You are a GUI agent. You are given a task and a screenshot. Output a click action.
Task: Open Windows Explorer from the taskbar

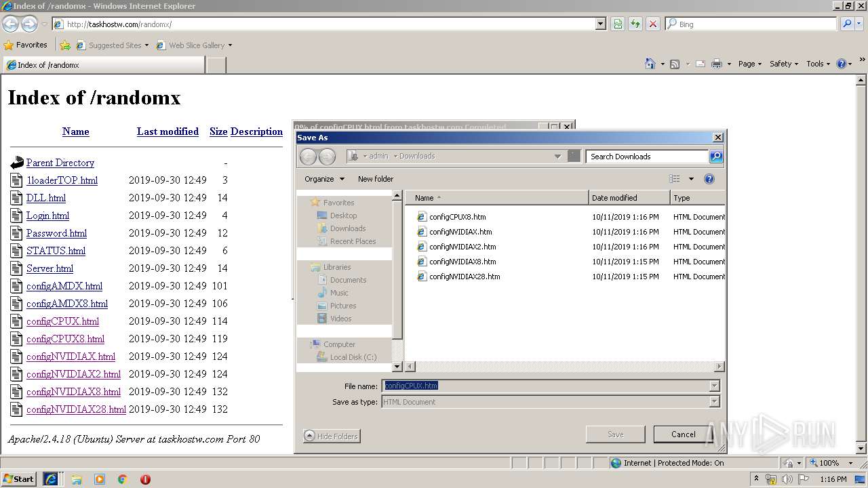[77, 479]
